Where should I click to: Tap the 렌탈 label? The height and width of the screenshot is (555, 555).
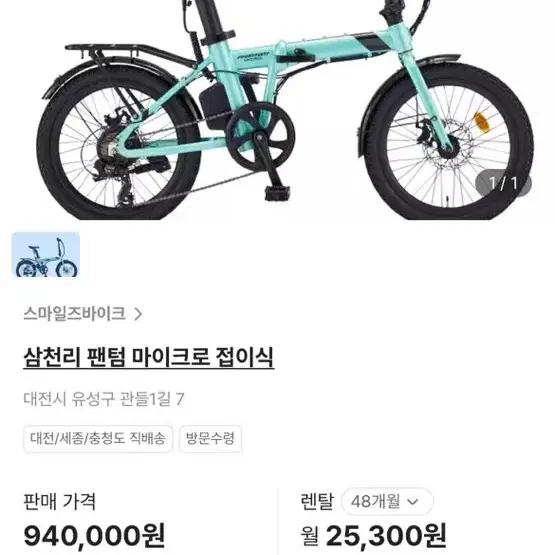(x=317, y=501)
